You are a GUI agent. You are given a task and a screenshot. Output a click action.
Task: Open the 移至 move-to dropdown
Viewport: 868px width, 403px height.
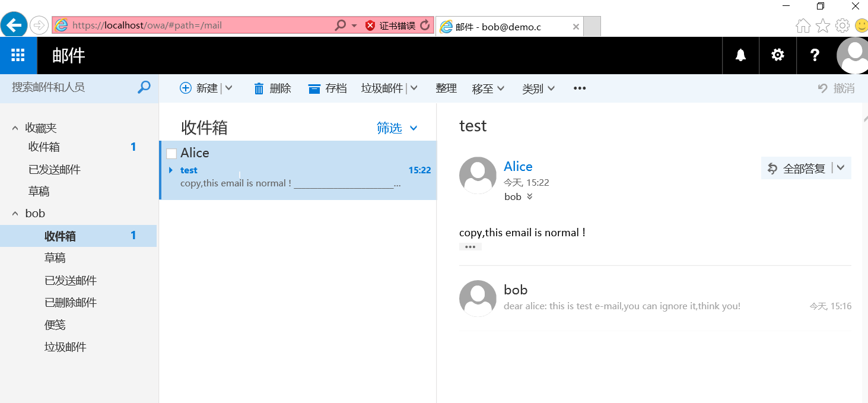(487, 88)
